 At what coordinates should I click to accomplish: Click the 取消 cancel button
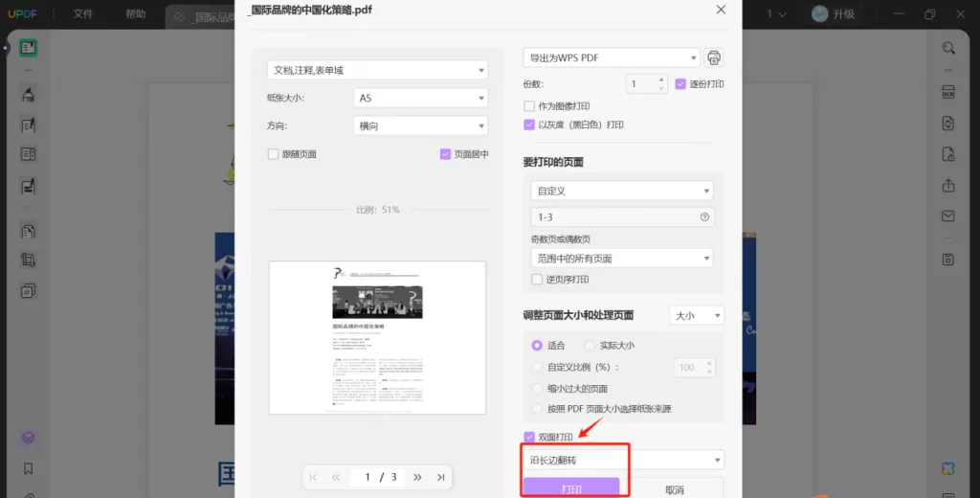point(675,488)
